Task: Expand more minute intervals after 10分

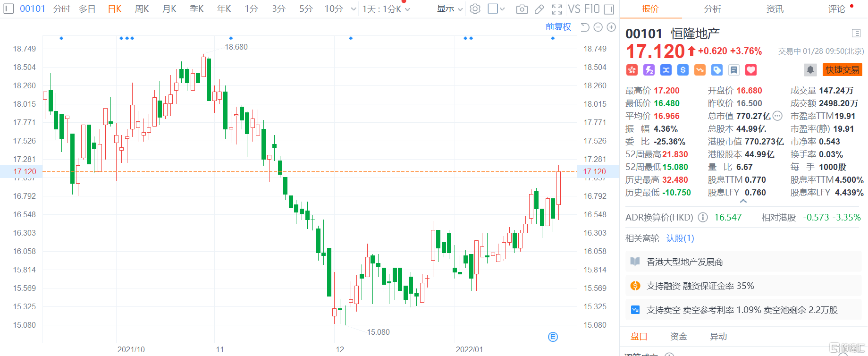Action: (354, 9)
